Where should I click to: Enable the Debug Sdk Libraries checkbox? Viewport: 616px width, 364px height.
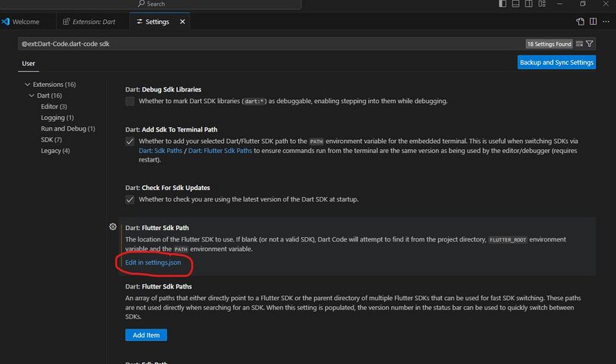coord(129,102)
